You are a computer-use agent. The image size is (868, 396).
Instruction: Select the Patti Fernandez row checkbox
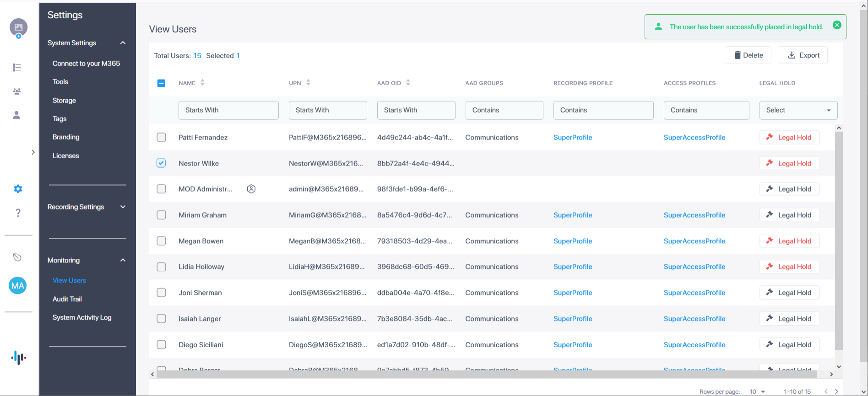(x=161, y=137)
